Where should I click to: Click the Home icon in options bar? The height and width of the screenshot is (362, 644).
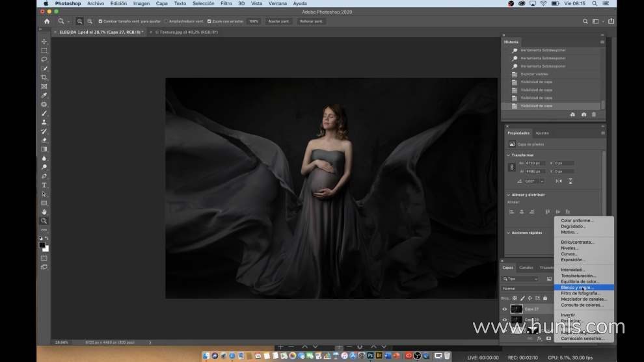coord(47,21)
